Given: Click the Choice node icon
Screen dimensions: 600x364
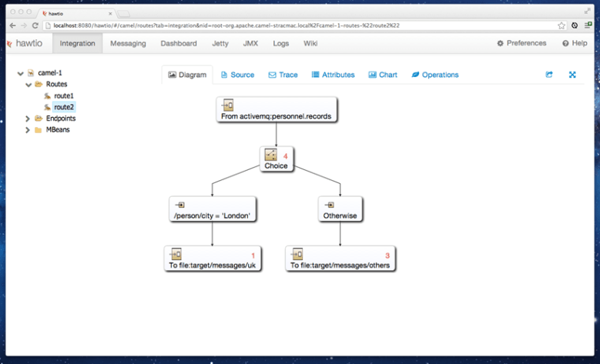Looking at the screenshot, I should tap(270, 155).
